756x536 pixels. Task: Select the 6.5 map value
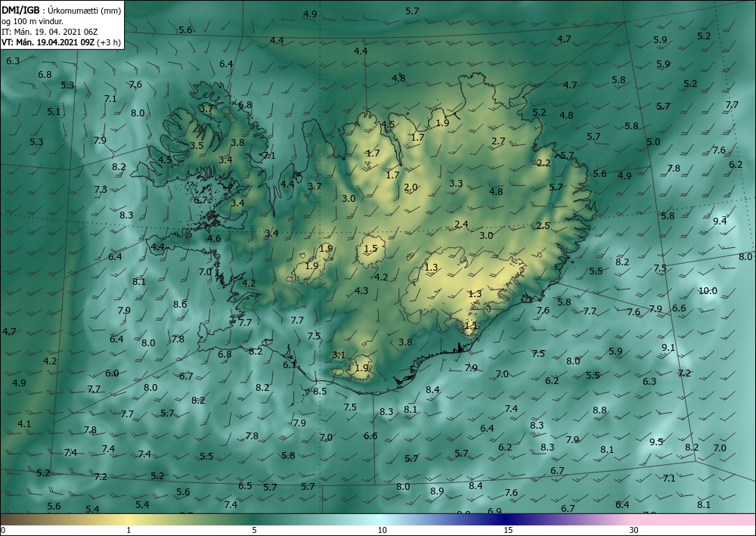pos(245,485)
